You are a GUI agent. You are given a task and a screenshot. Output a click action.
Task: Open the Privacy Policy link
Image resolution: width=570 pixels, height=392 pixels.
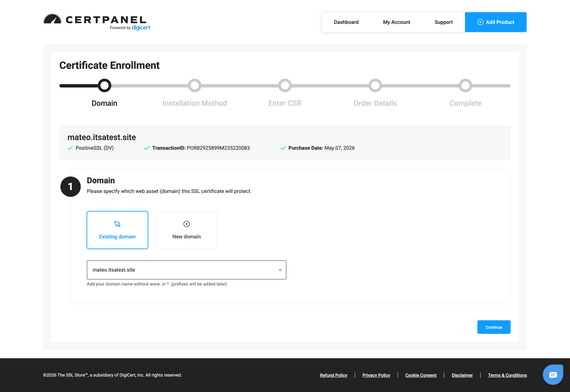click(376, 375)
